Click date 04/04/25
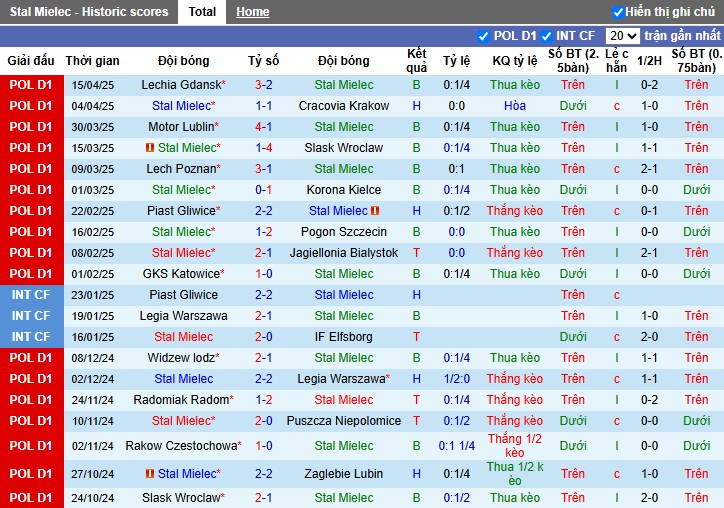Screen dimensions: 724x508 [x=92, y=106]
